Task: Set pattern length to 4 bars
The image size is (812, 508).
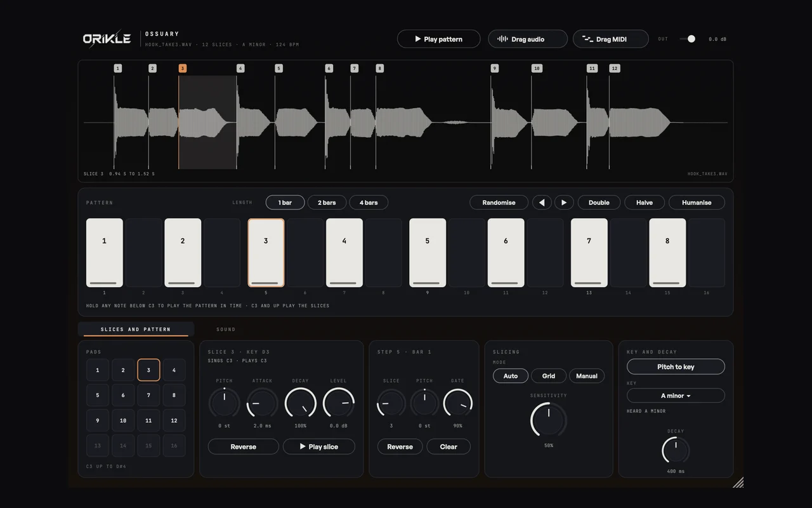Action: [x=369, y=203]
